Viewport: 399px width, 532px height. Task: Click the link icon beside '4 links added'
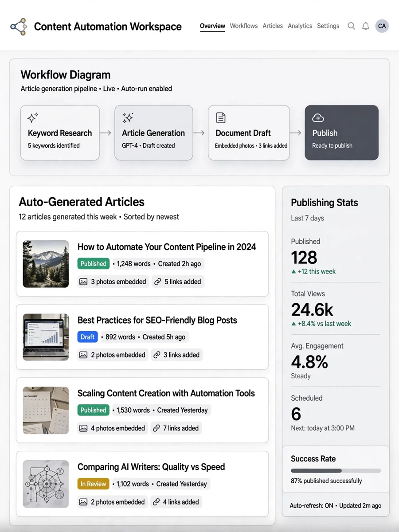tap(156, 502)
